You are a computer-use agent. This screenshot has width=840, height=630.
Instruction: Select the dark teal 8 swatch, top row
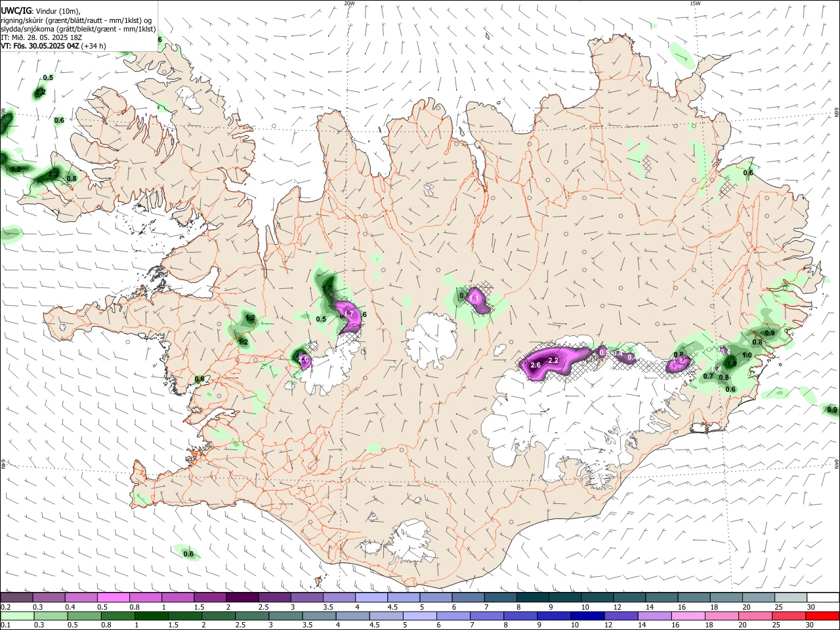532,597
